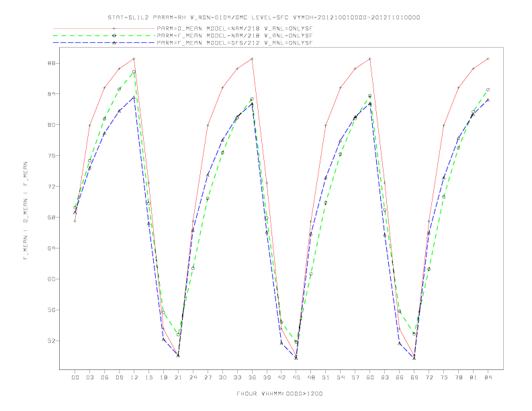532x411 pixels.
Task: Click the x-axis tick label 39
Action: [x=267, y=377]
